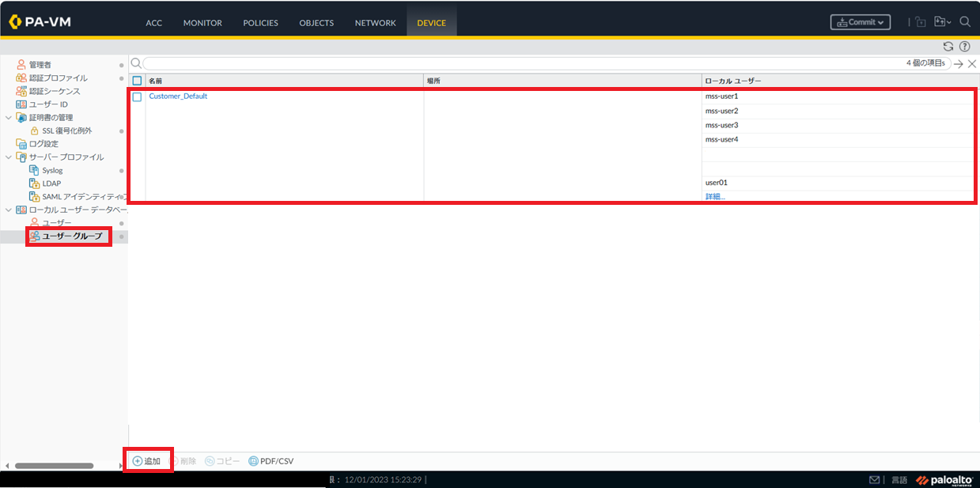Screen dimensions: 980x488
Task: Select SAML アイデンティティ profile item
Action: pos(84,196)
